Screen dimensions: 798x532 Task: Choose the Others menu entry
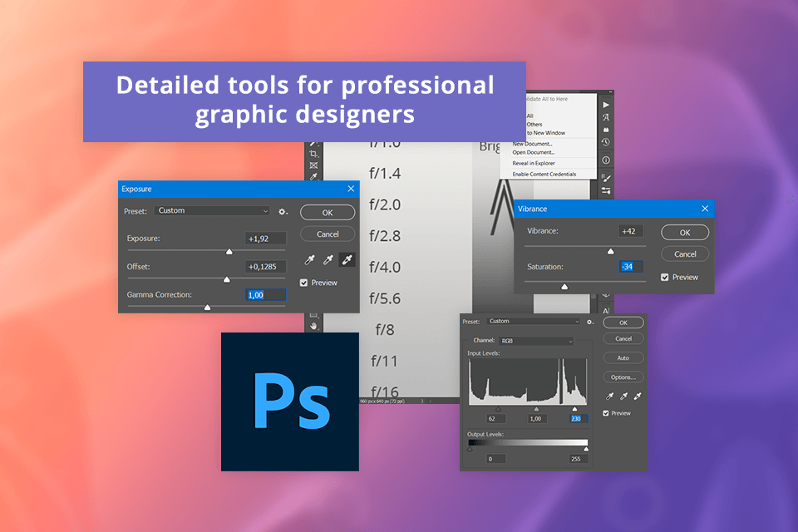pyautogui.click(x=534, y=124)
